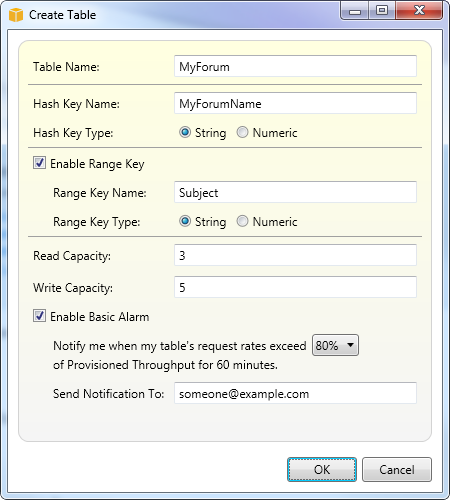Viewport: 450px width, 500px height.
Task: Toggle Enable Basic Alarm checkbox
Action: click(39, 316)
